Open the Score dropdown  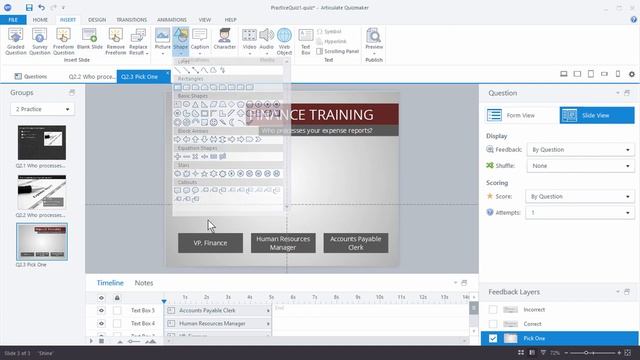coord(580,197)
